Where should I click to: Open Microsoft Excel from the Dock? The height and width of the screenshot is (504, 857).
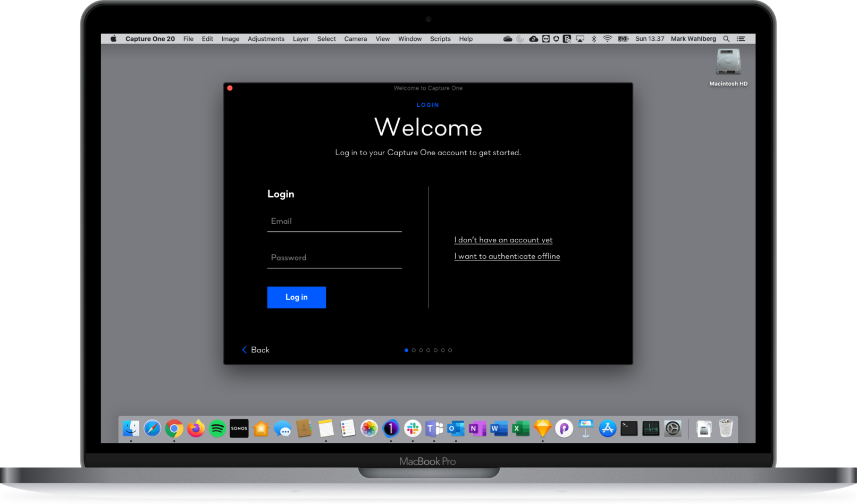click(x=519, y=429)
